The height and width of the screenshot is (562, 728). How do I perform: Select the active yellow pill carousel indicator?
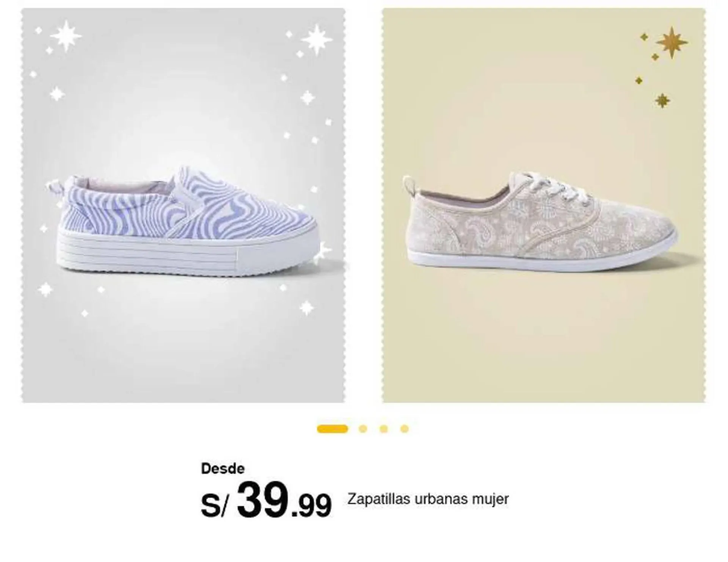pos(332,429)
